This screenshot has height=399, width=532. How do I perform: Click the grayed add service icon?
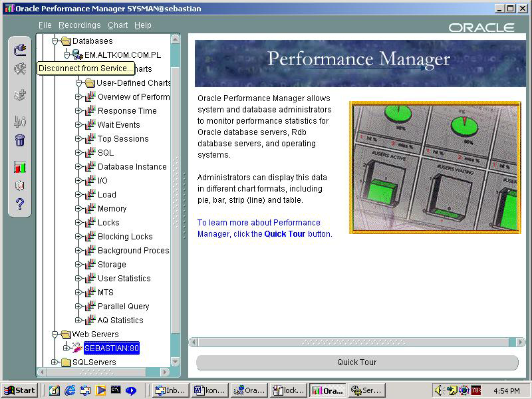20,95
